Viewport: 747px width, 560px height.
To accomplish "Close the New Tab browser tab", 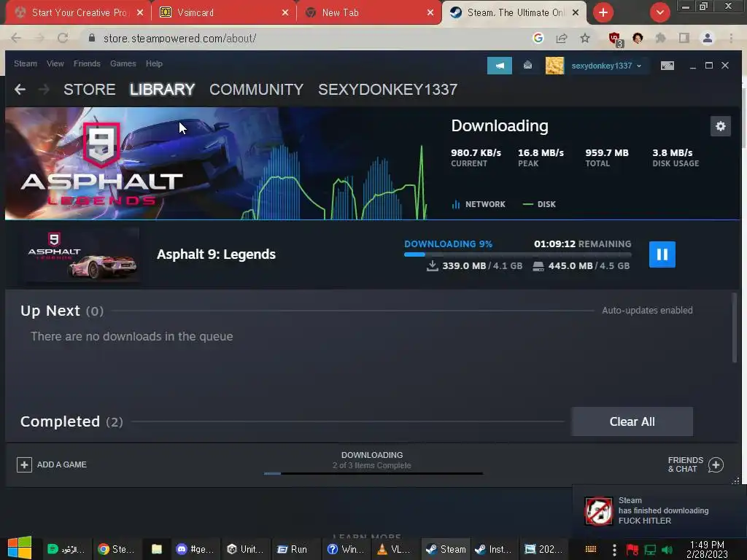I will (430, 13).
